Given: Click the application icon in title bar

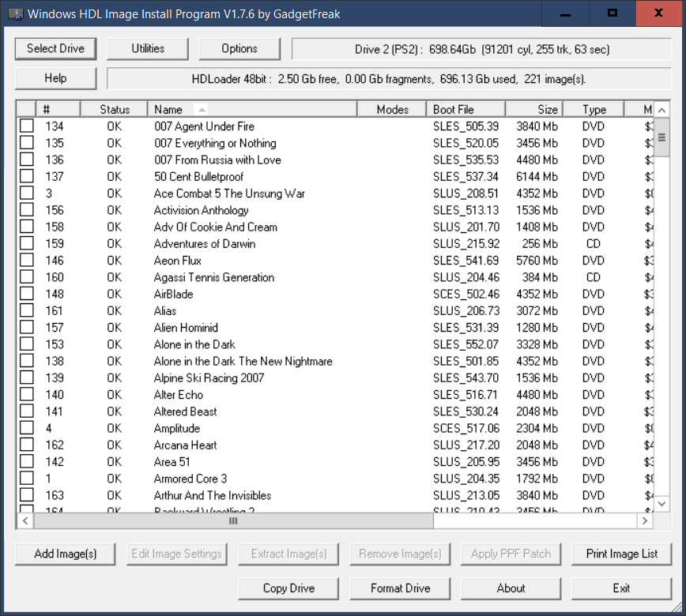Looking at the screenshot, I should click(x=16, y=14).
